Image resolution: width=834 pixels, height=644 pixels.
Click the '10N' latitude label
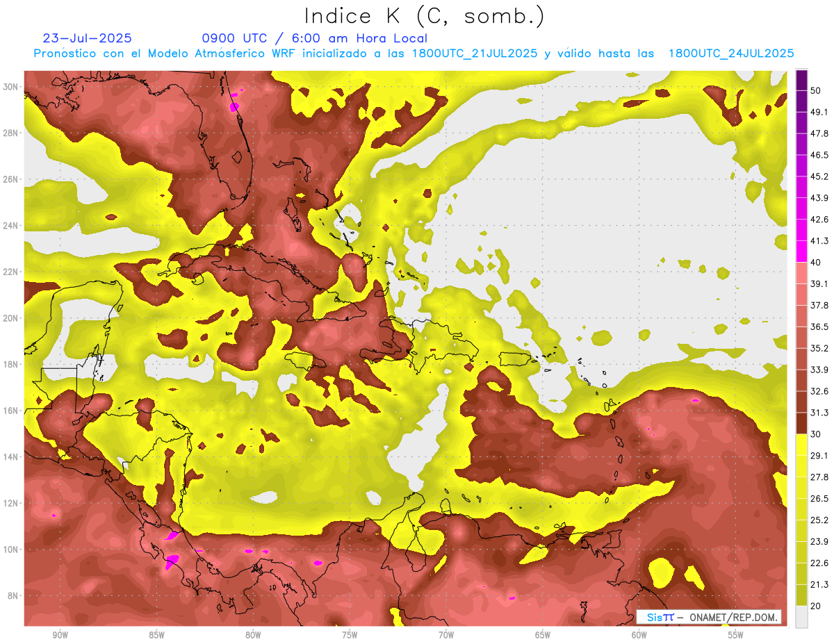10,550
